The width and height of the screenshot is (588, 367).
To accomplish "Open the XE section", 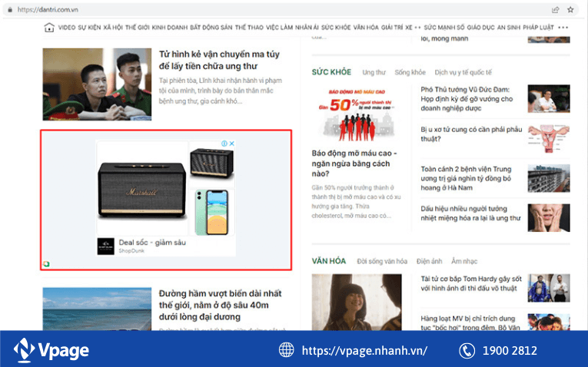I will click(x=409, y=28).
